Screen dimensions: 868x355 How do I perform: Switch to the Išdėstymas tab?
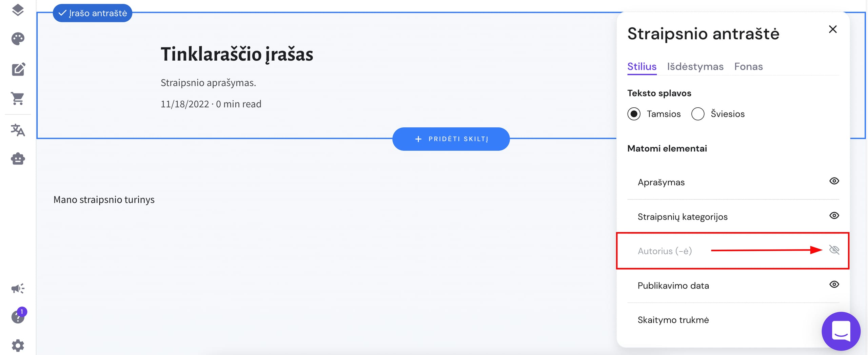695,66
